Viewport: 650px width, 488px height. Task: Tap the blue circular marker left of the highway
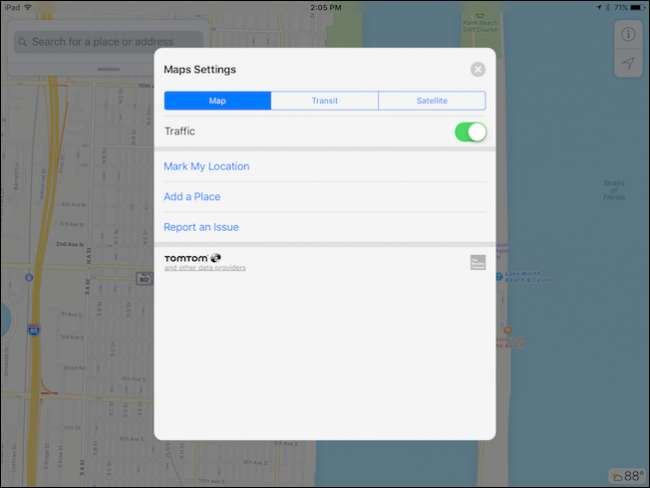(29, 277)
